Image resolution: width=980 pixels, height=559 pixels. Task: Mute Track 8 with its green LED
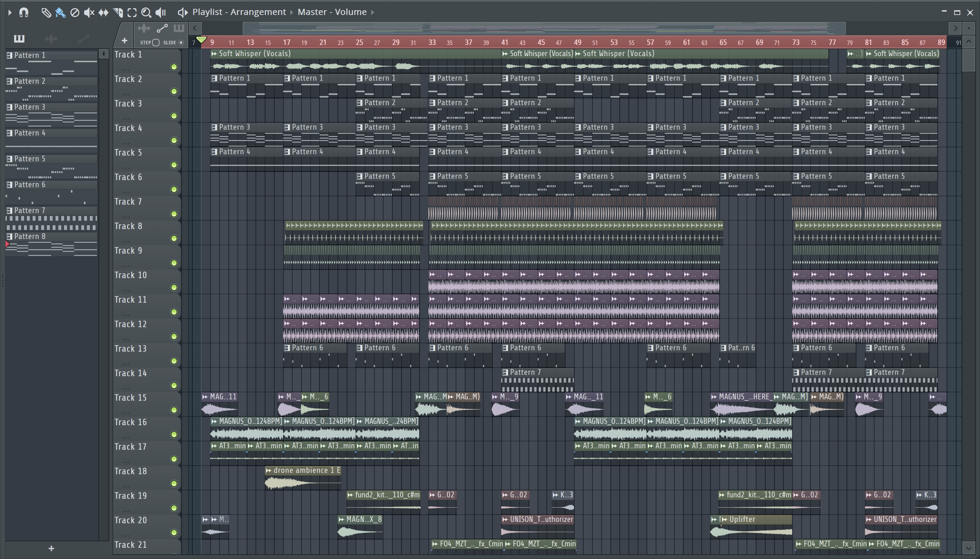(x=174, y=238)
